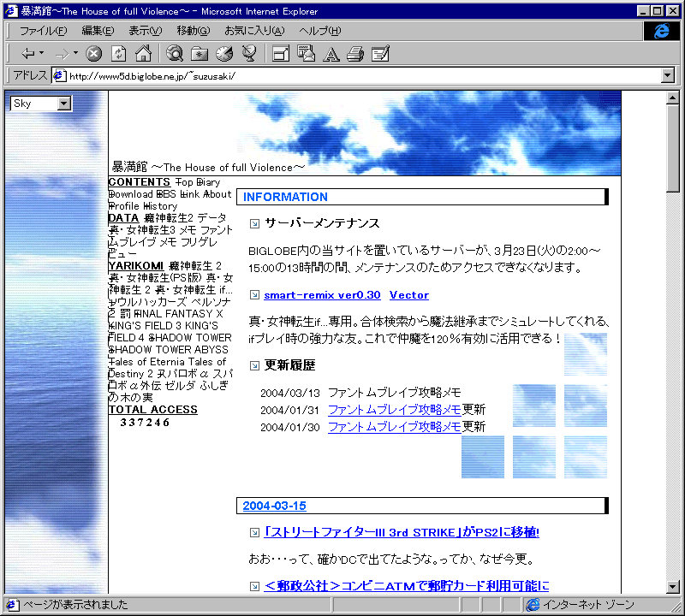This screenshot has height=616, width=685.
Task: Click the status bar page icon
Action: [12, 605]
